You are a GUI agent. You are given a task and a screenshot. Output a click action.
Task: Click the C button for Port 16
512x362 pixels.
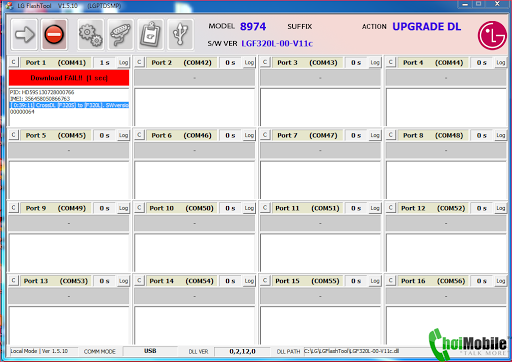[x=390, y=280]
